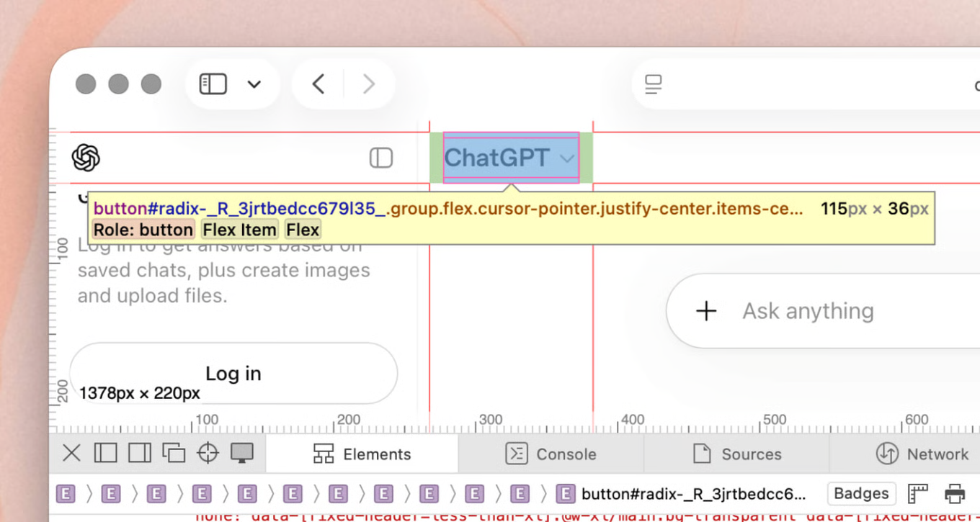The width and height of the screenshot is (980, 522).
Task: Open the device settings monitor icon
Action: (x=242, y=453)
